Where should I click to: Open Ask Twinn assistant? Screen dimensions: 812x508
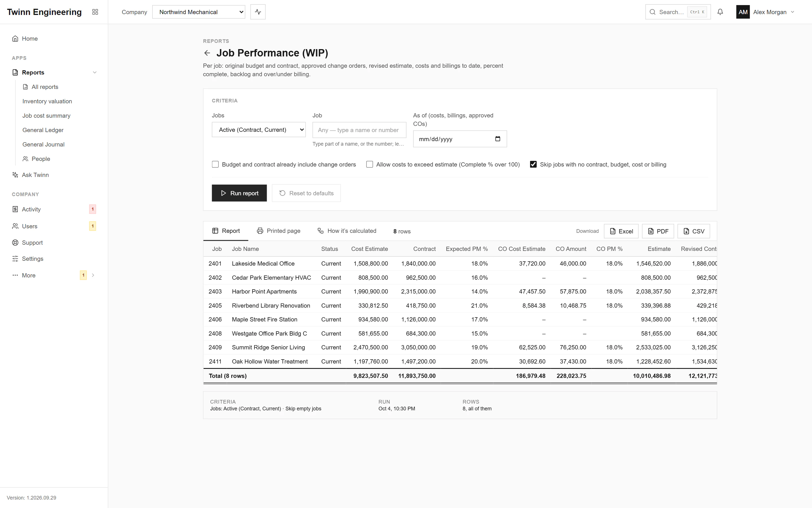pyautogui.click(x=54, y=175)
